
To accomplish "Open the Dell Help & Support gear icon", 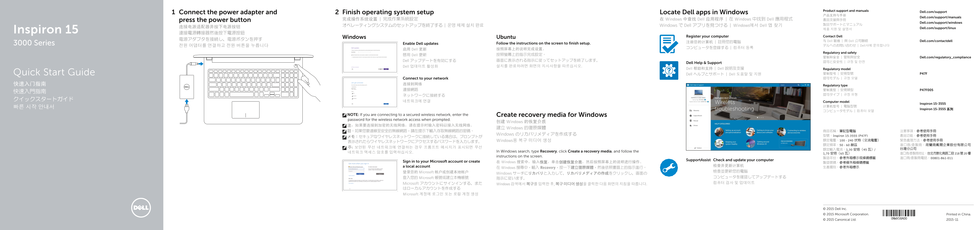I will (669, 70).
